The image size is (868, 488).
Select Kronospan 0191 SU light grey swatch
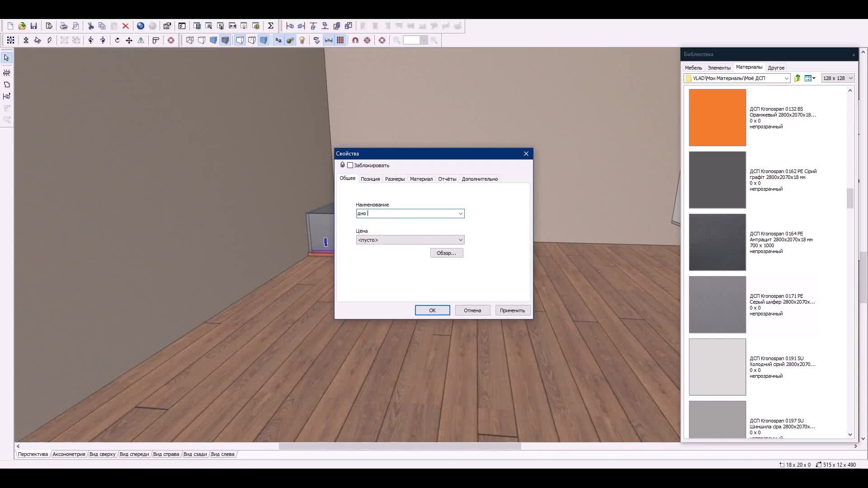717,367
